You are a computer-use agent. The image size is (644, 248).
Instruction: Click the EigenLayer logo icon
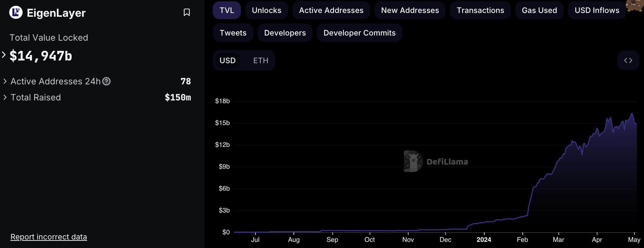(x=16, y=13)
